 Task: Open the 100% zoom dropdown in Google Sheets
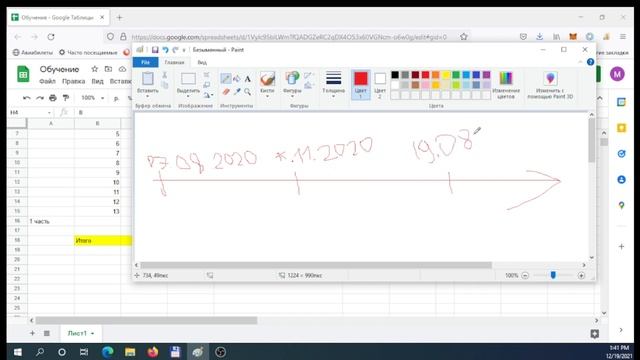[93, 98]
